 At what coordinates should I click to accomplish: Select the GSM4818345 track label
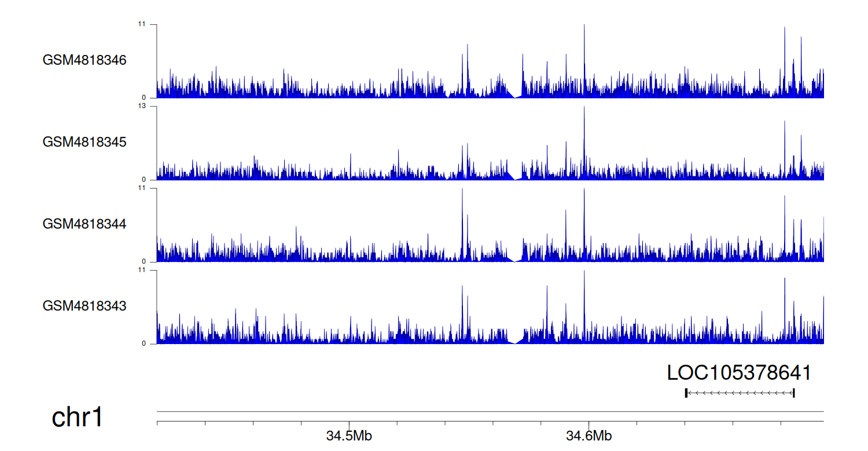pyautogui.click(x=84, y=142)
